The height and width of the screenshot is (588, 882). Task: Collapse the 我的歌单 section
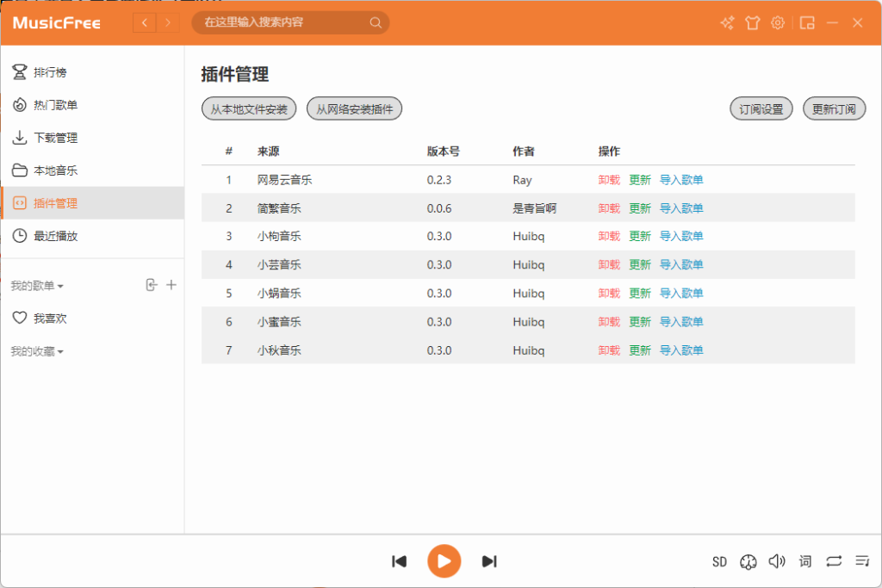pos(37,286)
